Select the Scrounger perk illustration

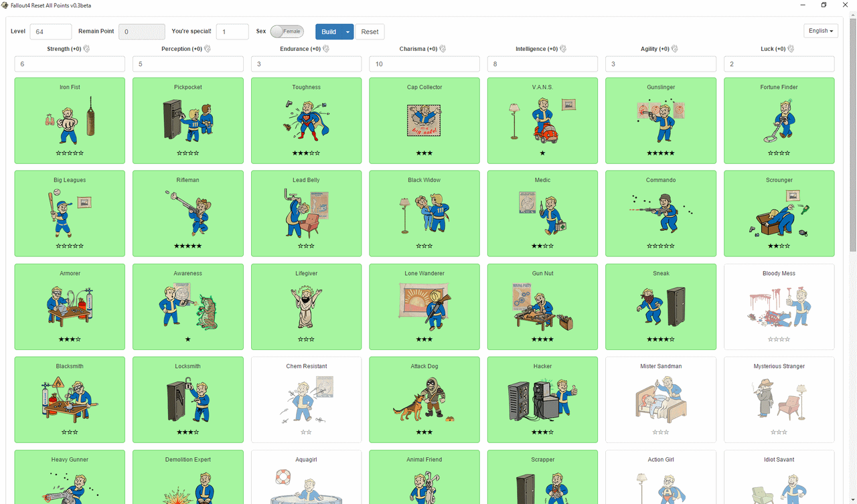779,214
